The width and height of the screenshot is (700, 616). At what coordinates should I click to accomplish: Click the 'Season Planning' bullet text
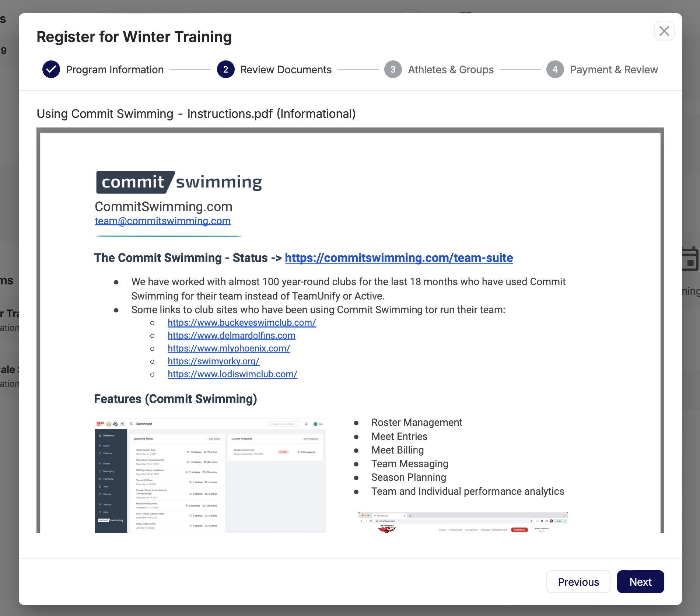tap(409, 477)
